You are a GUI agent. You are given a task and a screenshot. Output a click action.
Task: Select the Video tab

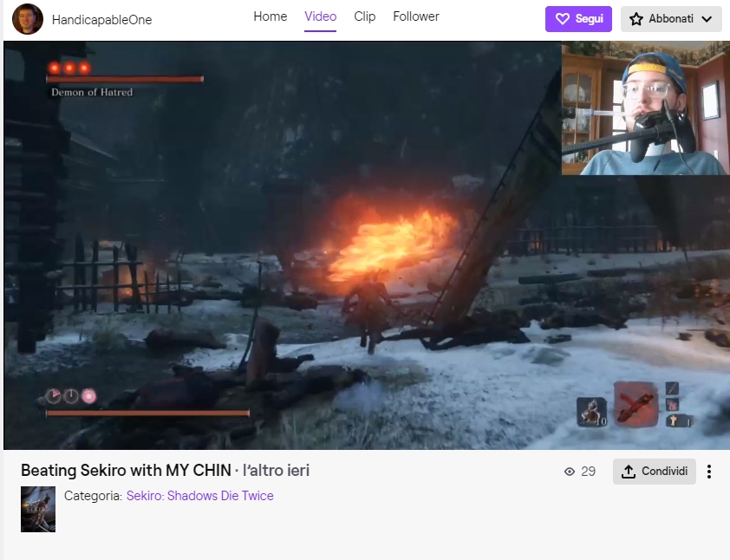click(x=320, y=16)
